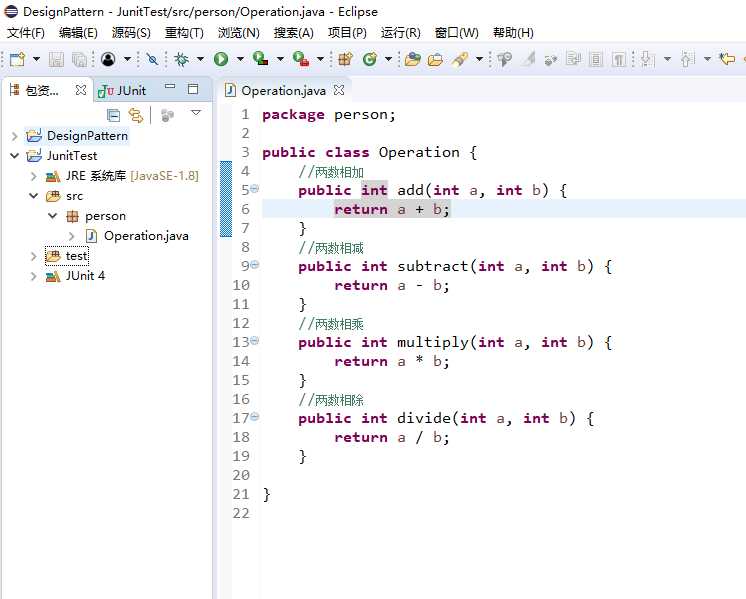The image size is (746, 599).
Task: Open the Coverage dropdown arrow
Action: point(280,59)
